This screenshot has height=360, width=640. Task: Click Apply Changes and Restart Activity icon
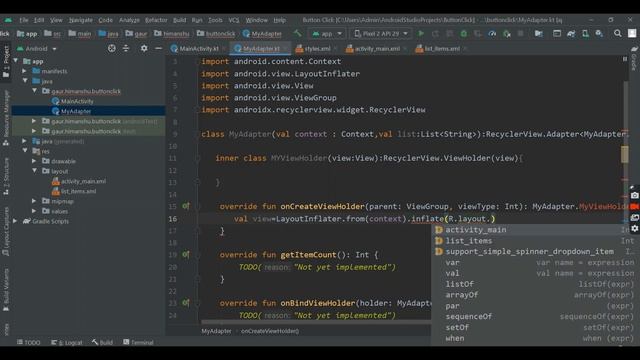click(436, 33)
